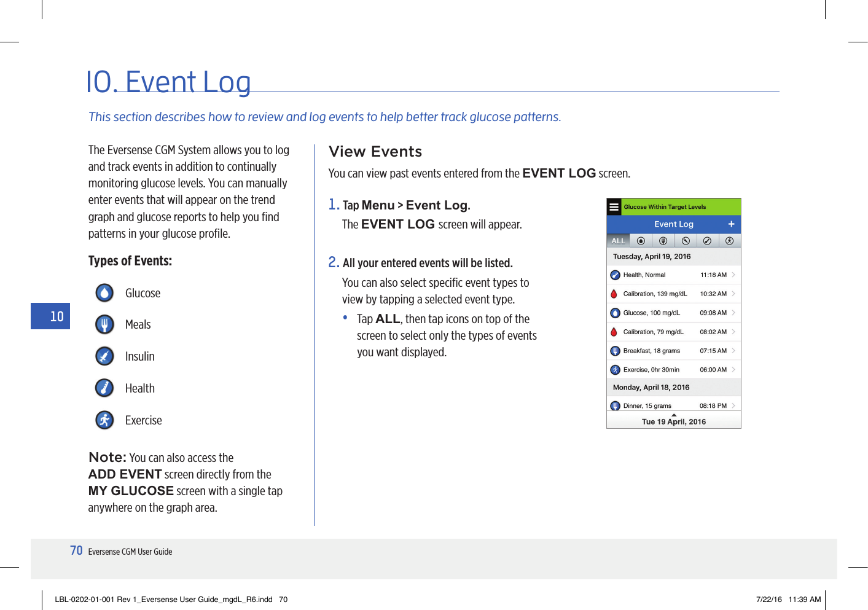Filter events by glucose drop tab
The width and height of the screenshot is (868, 610).
click(641, 241)
